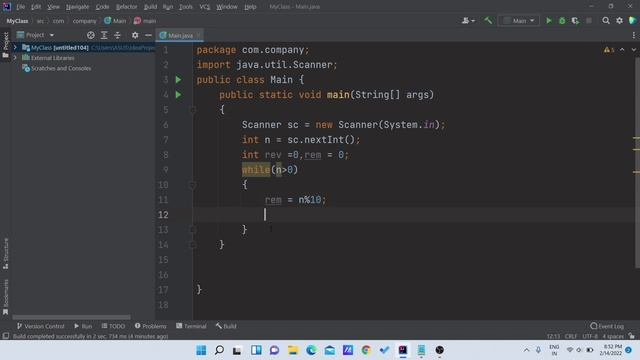The width and height of the screenshot is (640, 360).
Task: Click the Stop process square icon
Action: click(589, 20)
